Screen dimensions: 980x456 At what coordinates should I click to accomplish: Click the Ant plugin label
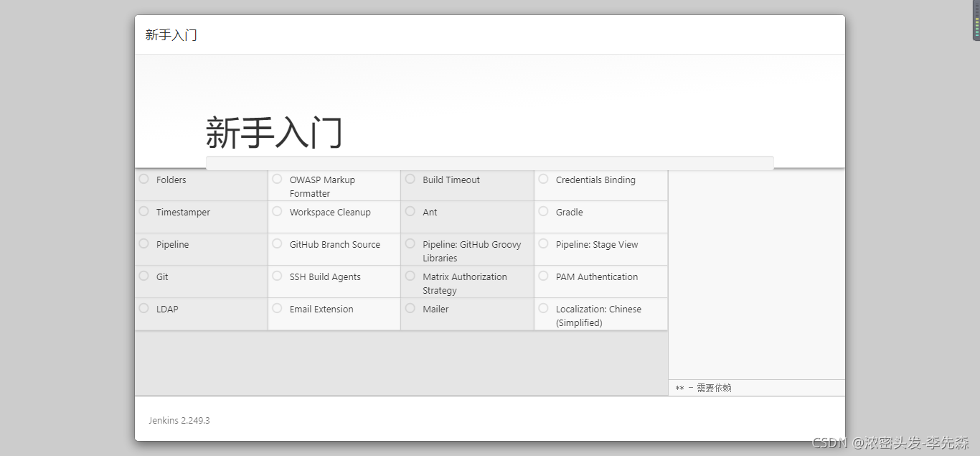tap(430, 213)
